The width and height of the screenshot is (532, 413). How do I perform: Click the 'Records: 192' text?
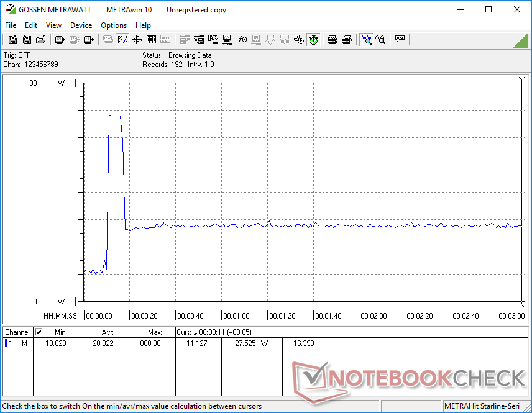click(x=162, y=65)
